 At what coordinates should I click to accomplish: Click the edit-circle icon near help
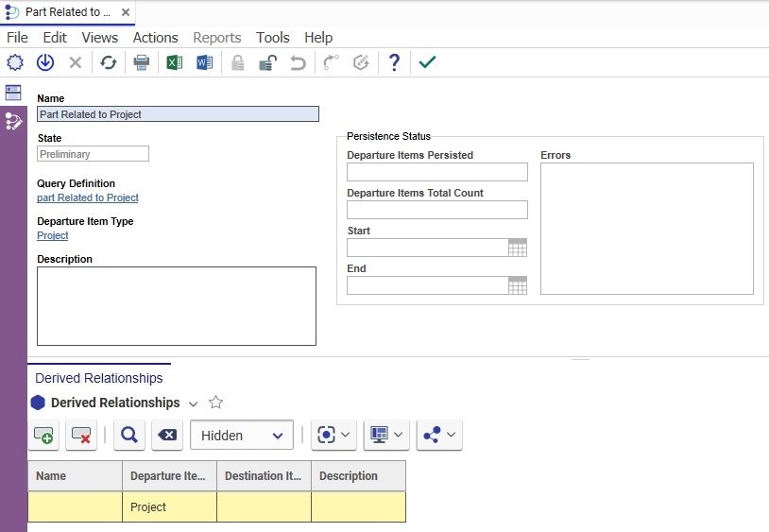361,62
